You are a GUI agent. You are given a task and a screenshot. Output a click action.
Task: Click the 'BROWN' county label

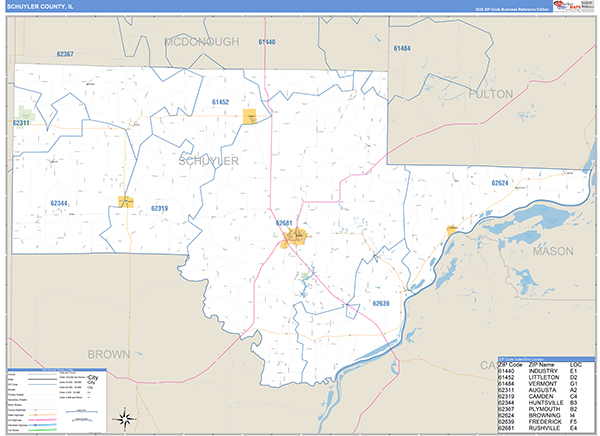click(109, 354)
